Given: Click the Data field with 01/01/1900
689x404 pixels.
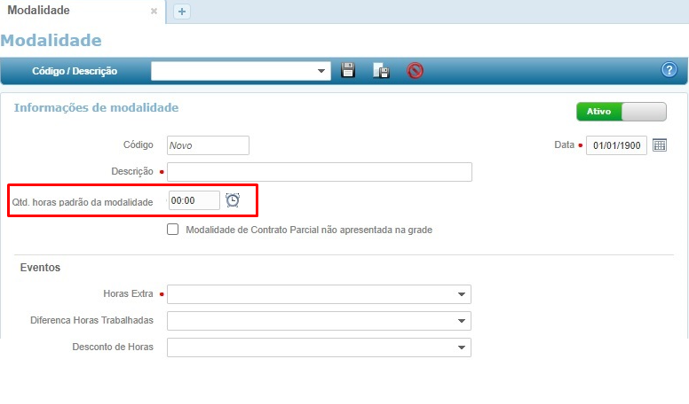Looking at the screenshot, I should pyautogui.click(x=616, y=145).
